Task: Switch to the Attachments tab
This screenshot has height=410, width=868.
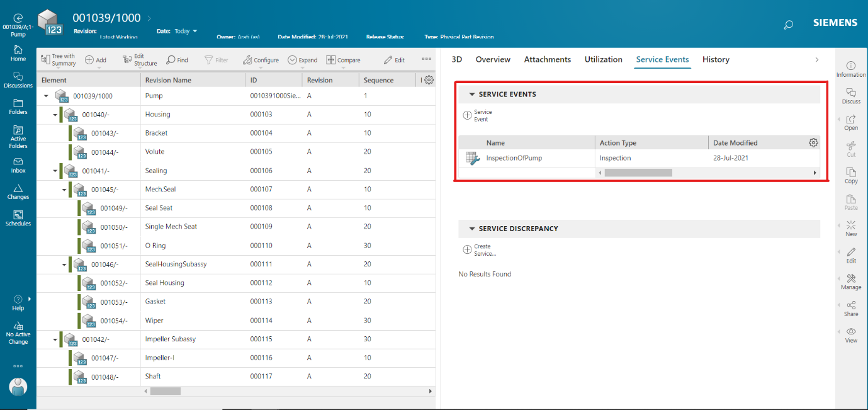Action: 547,59
